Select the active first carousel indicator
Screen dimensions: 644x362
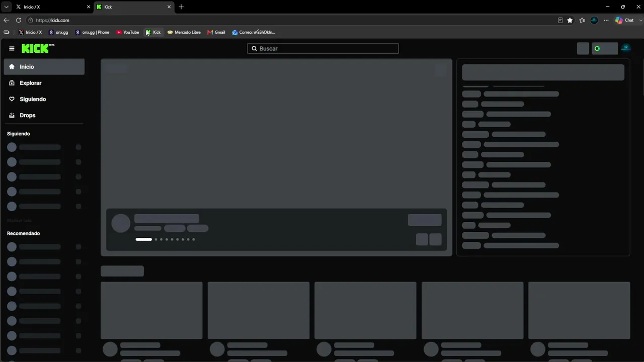pos(144,239)
